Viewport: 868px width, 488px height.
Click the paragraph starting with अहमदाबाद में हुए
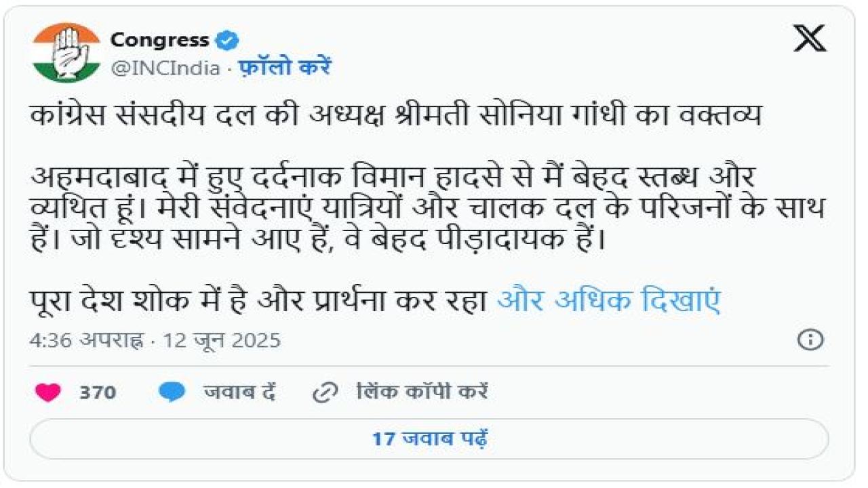[393, 178]
